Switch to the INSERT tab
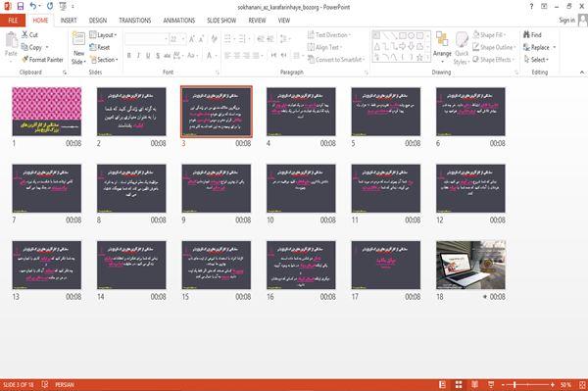 pyautogui.click(x=69, y=21)
